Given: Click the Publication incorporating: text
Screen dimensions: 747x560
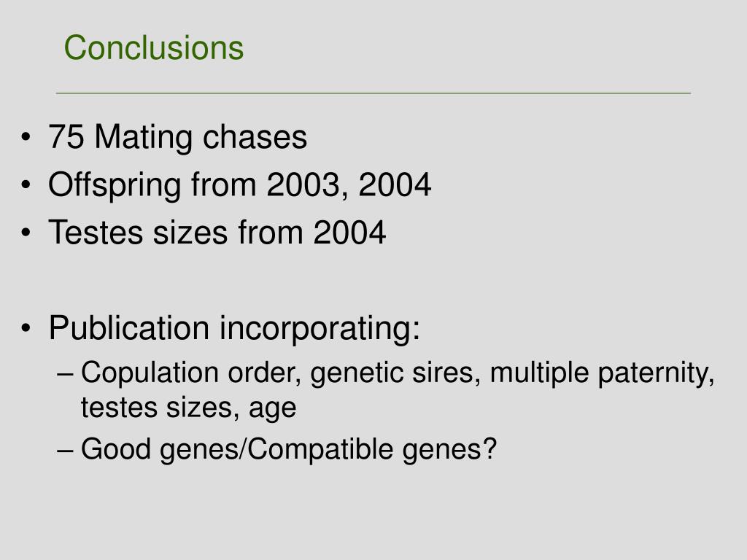Looking at the screenshot, I should (234, 329).
